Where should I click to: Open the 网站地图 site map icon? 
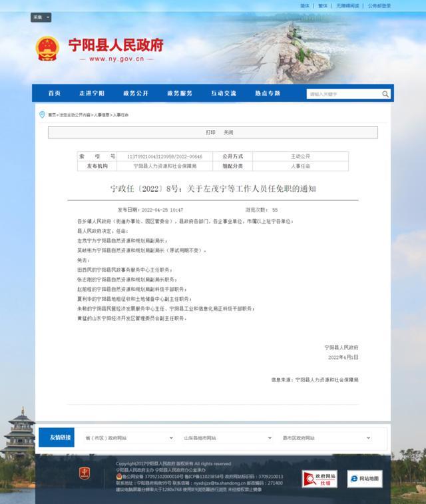tap(365, 479)
